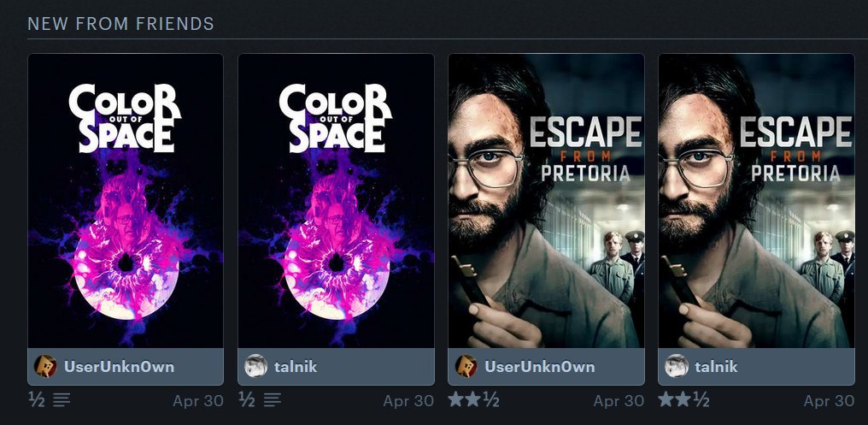Click Apr 30 date under talnik's Escape from Pretoria
Viewport: 868px width, 425px height.
[829, 400]
